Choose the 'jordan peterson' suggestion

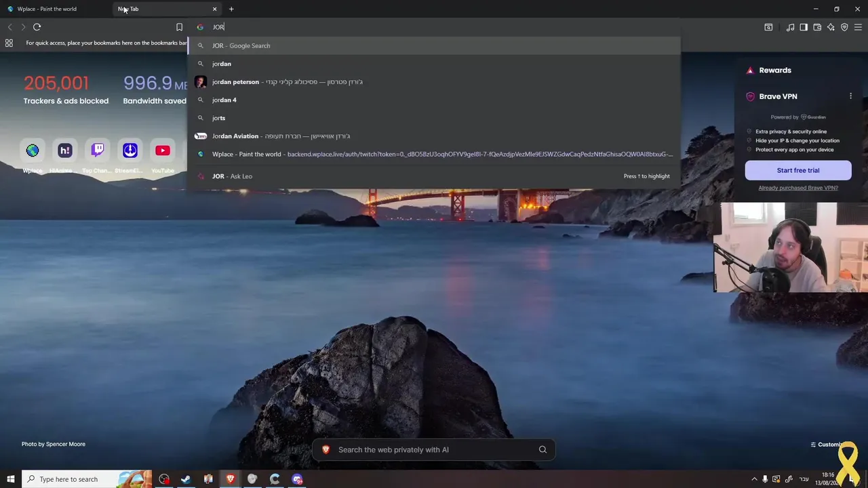pos(434,82)
